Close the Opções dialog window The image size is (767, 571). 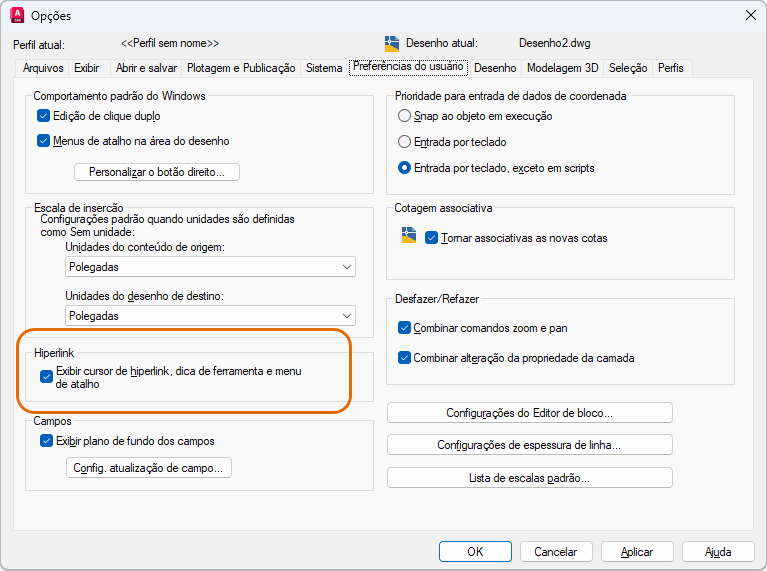(750, 15)
